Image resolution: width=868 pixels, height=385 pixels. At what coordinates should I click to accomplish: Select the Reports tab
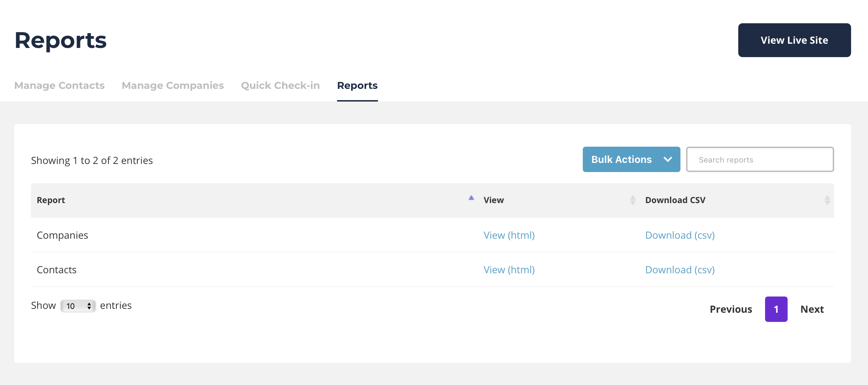pyautogui.click(x=357, y=86)
